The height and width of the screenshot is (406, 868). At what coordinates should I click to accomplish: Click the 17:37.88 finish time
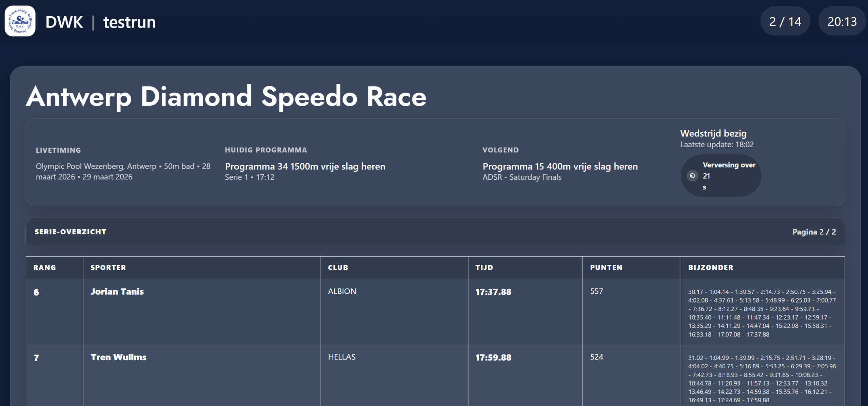pos(493,292)
